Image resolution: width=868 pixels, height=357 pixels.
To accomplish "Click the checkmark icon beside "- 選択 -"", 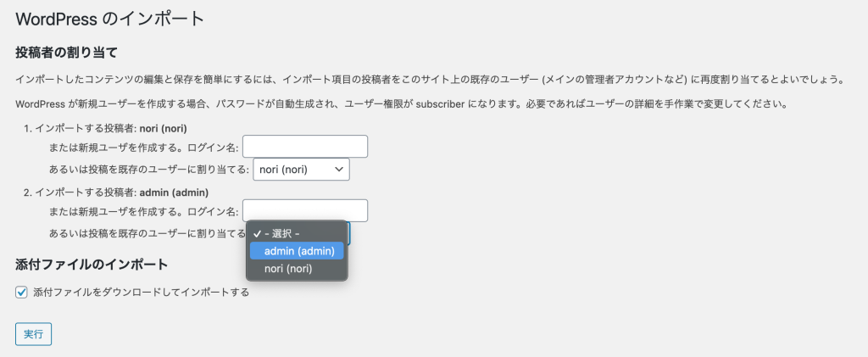I will pos(256,233).
